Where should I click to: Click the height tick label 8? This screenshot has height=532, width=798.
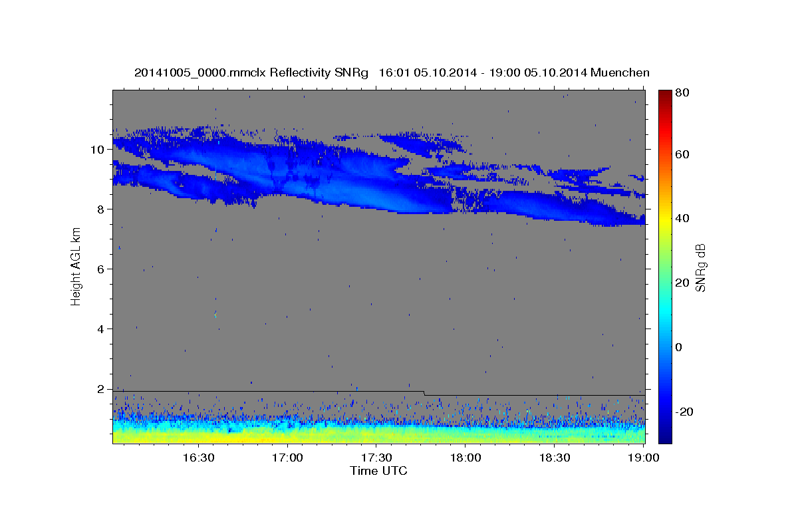click(x=102, y=209)
